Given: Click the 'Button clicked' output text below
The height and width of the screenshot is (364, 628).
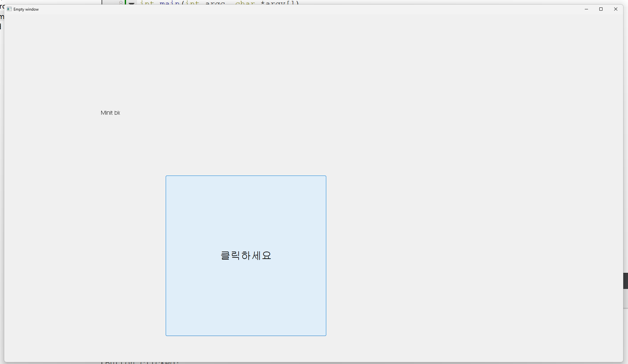Looking at the screenshot, I should (142, 362).
